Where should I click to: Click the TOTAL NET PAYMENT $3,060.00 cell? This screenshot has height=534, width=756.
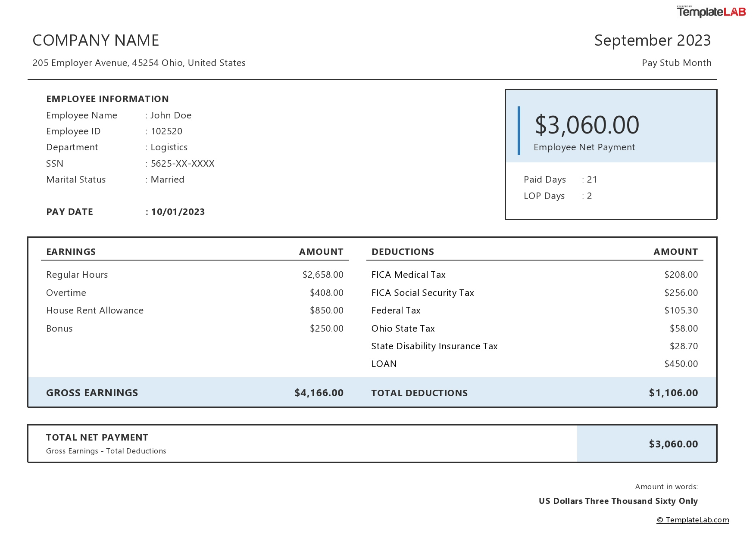[x=674, y=443]
